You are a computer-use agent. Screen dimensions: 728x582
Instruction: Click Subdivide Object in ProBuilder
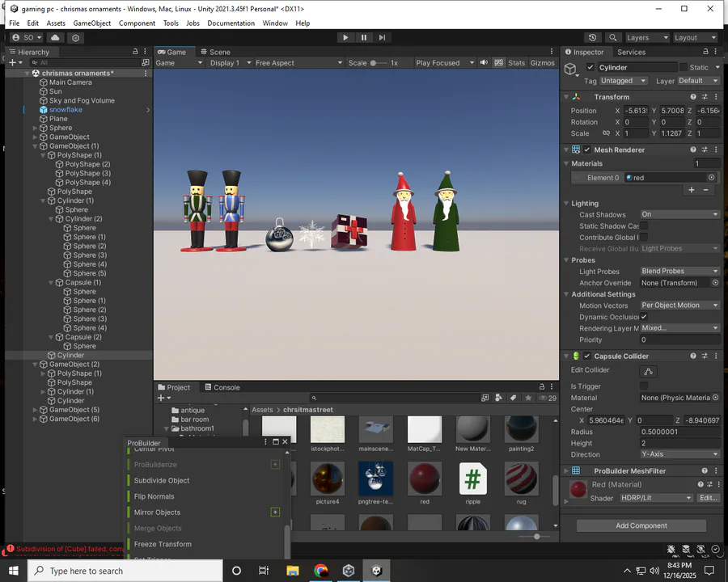pyautogui.click(x=162, y=480)
